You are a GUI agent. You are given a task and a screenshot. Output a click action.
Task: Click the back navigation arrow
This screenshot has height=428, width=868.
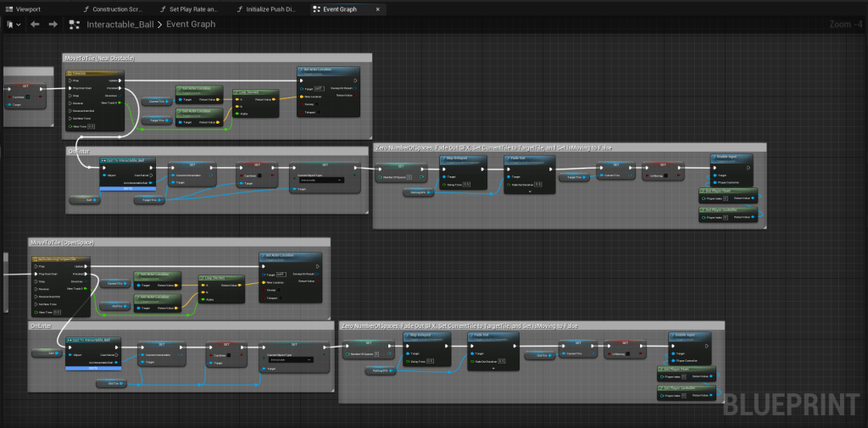[35, 25]
